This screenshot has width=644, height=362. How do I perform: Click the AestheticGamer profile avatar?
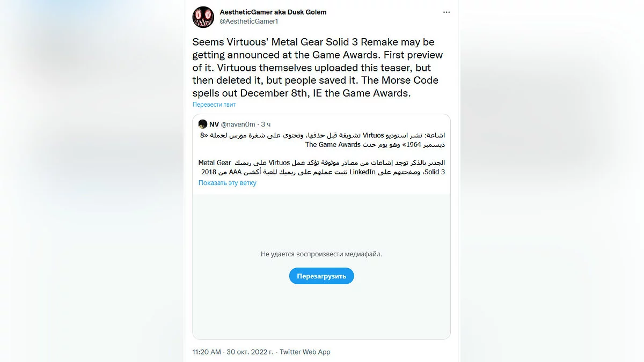pos(203,17)
